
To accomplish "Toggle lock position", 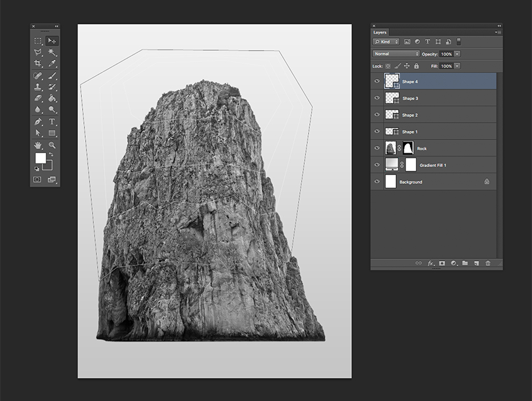I will point(407,66).
